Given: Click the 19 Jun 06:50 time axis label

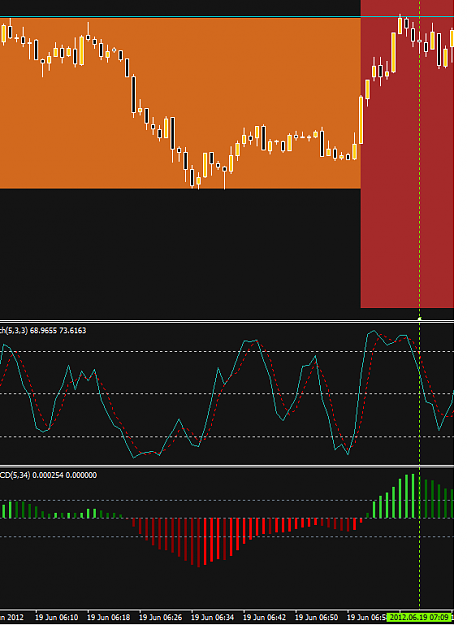Looking at the screenshot, I should [x=316, y=617].
